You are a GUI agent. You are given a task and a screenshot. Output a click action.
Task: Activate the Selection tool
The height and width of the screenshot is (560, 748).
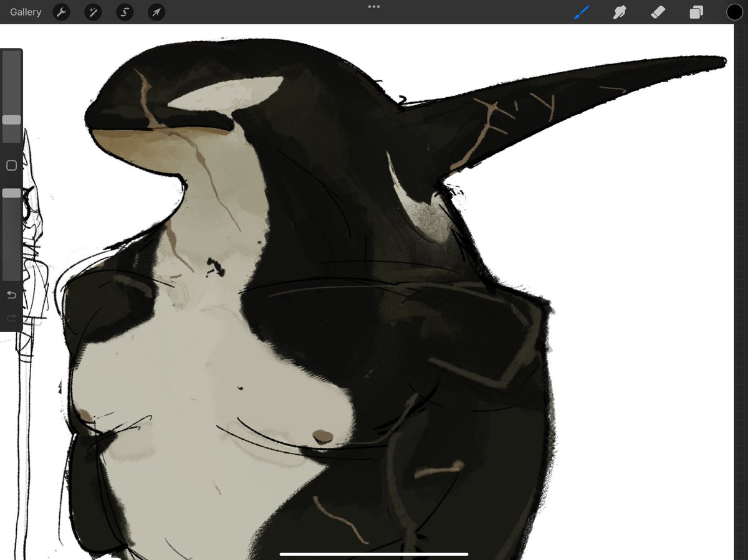(125, 12)
